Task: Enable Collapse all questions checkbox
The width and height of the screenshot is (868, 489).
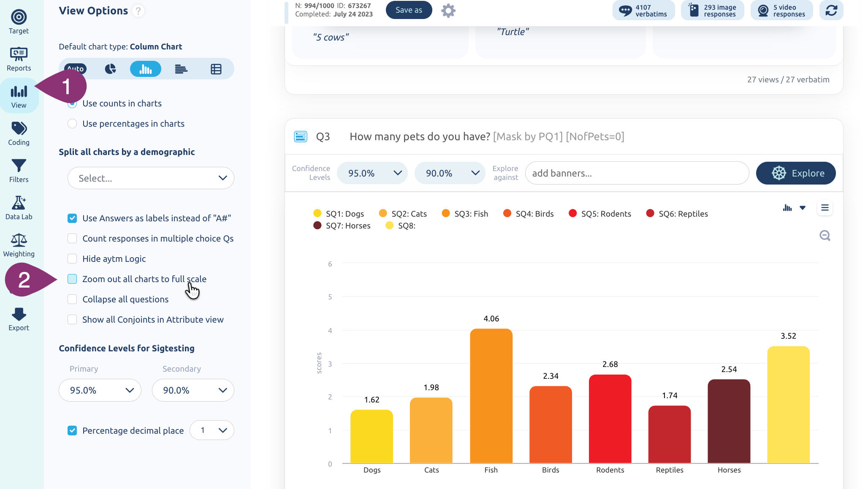Action: click(x=72, y=299)
